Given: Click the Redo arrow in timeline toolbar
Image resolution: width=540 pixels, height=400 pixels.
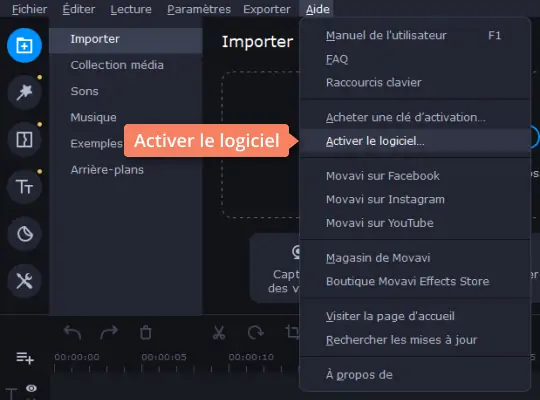Looking at the screenshot, I should tap(109, 333).
